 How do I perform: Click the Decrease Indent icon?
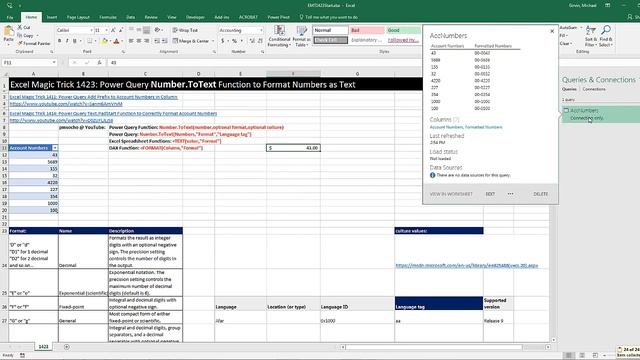[x=157, y=41]
